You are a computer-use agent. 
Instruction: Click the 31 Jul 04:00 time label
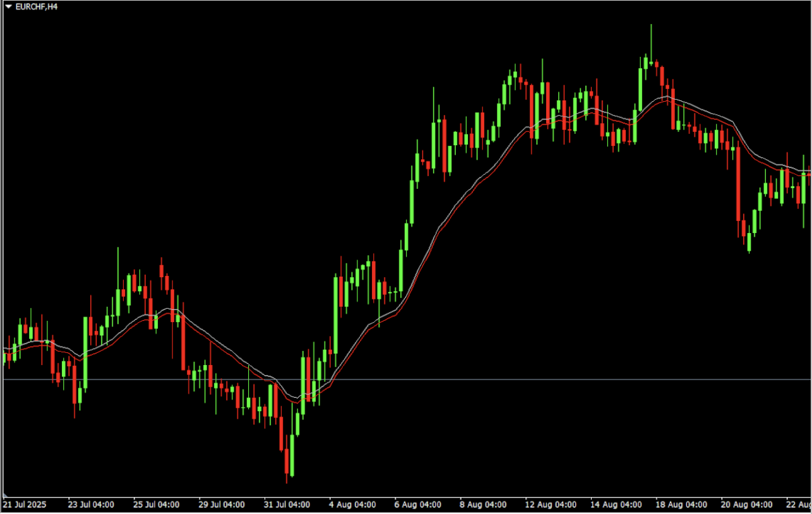pyautogui.click(x=287, y=505)
